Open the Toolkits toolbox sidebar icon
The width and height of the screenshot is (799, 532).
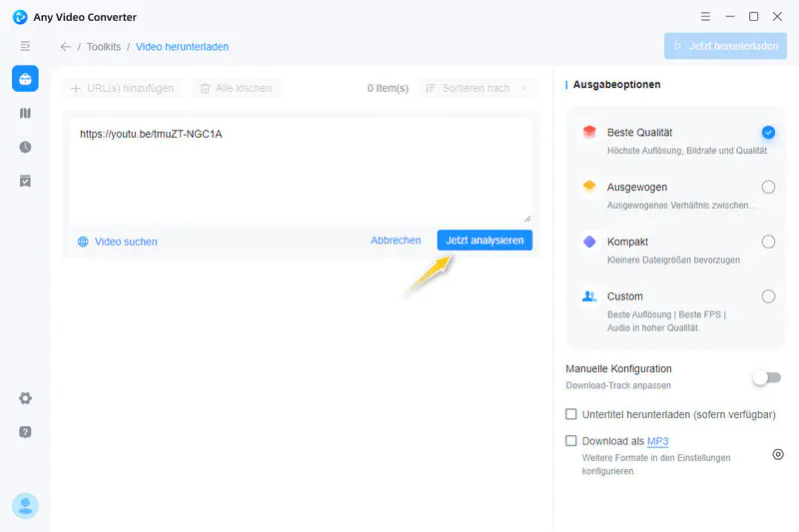25,80
